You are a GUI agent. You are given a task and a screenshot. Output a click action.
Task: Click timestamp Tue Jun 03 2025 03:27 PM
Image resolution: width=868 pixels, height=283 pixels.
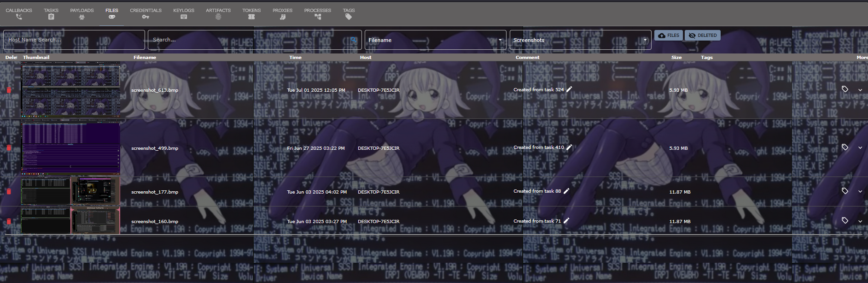(317, 221)
